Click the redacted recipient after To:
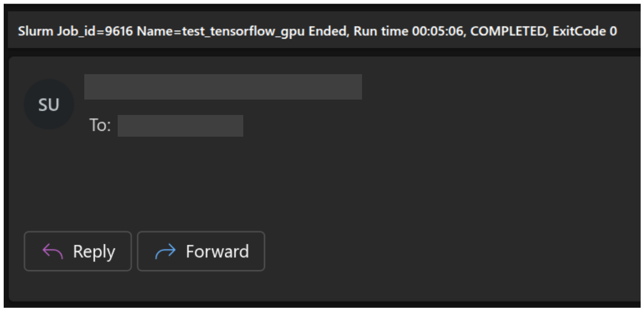 click(180, 126)
